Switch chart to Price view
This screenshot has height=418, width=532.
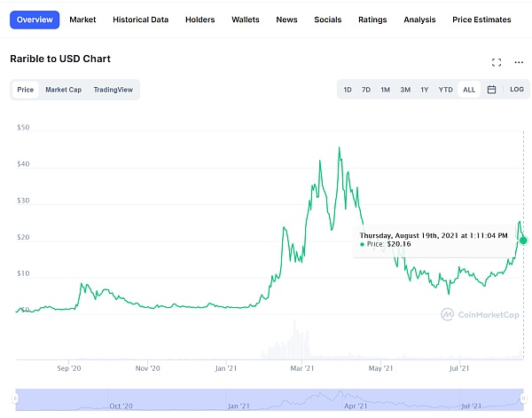[x=26, y=90]
